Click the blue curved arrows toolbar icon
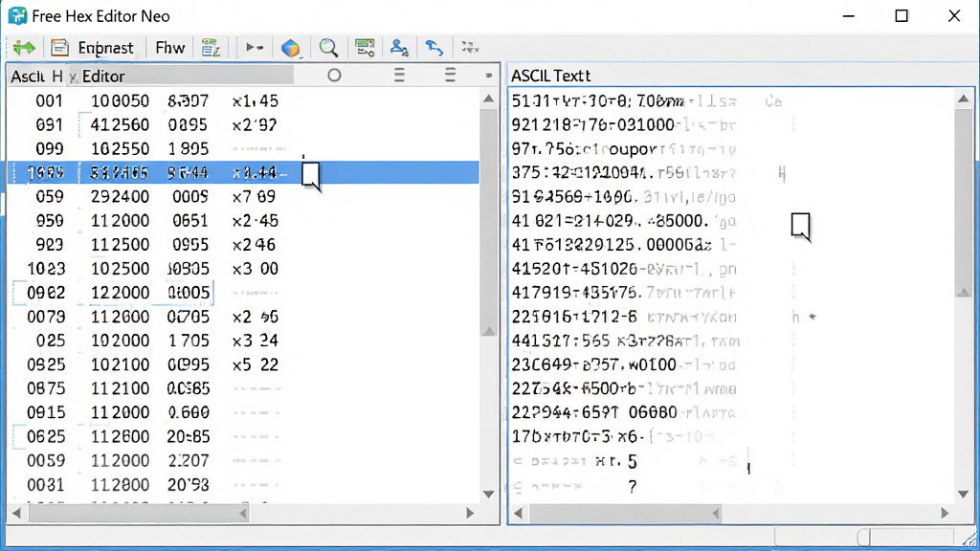The width and height of the screenshot is (980, 551). click(x=434, y=48)
